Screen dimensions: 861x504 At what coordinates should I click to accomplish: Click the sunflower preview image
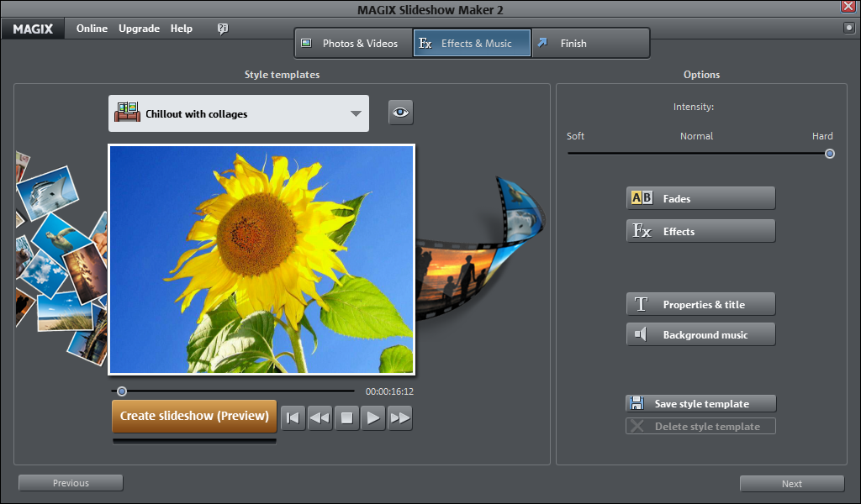pyautogui.click(x=261, y=260)
